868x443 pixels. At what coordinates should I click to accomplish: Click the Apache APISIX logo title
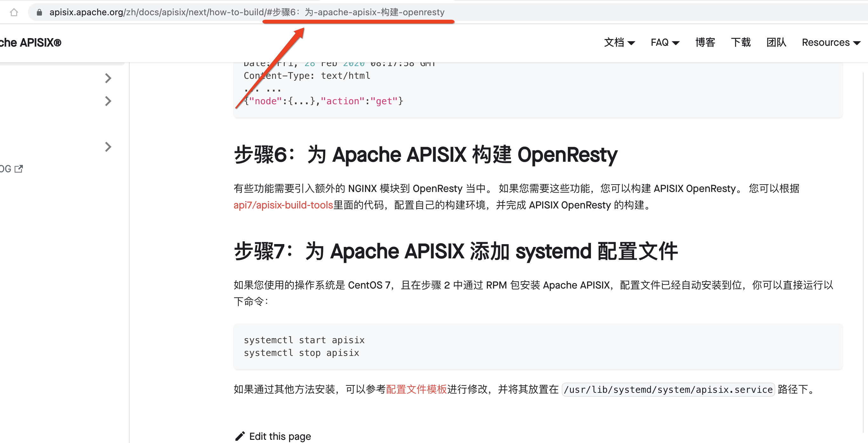coord(30,43)
